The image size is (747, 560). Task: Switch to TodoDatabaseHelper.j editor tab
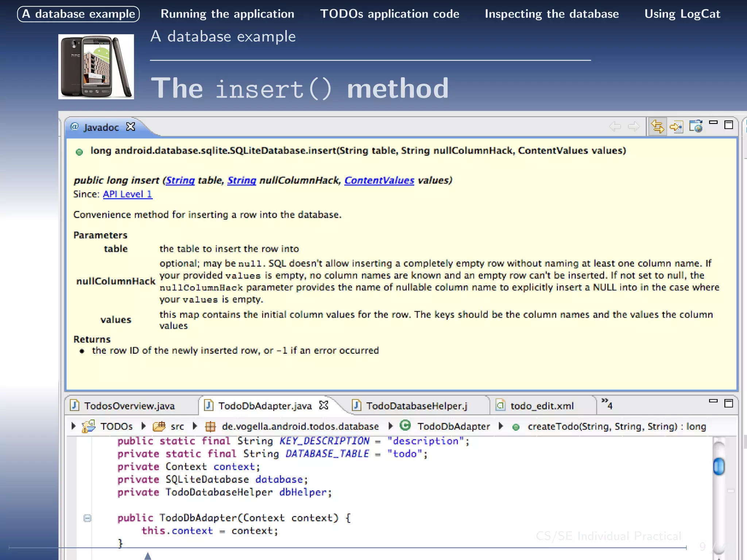click(417, 406)
